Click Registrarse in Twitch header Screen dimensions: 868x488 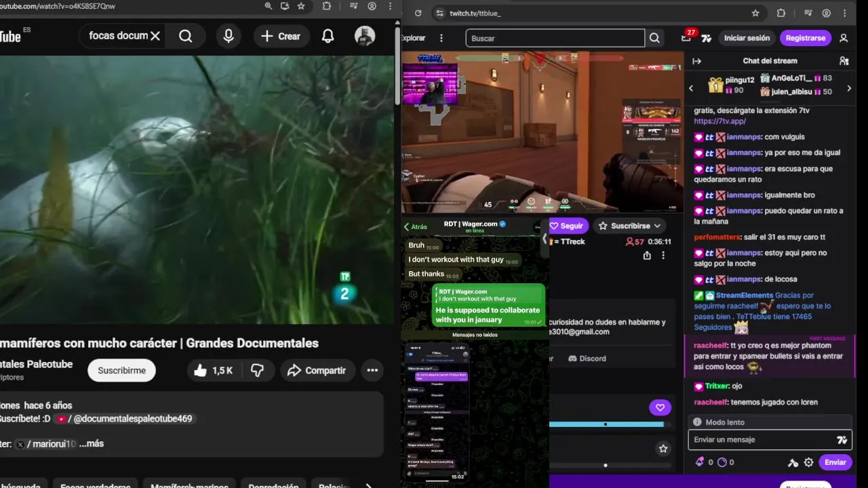[x=806, y=38]
